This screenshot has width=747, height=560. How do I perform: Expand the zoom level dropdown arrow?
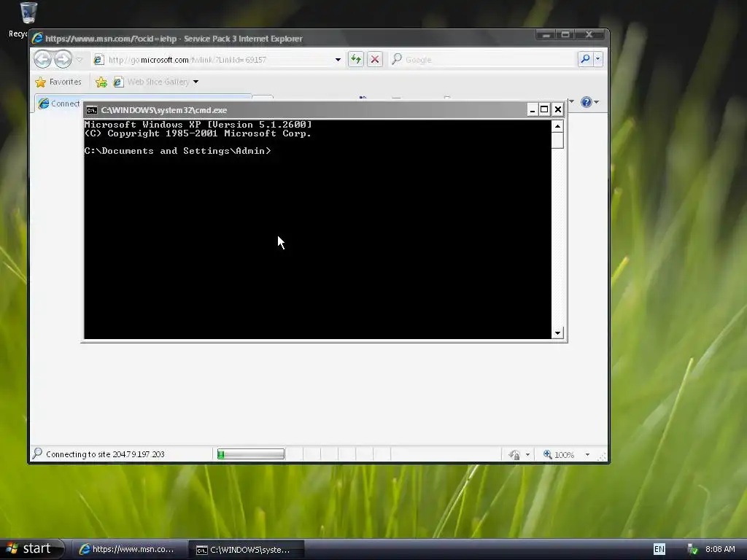click(x=587, y=455)
